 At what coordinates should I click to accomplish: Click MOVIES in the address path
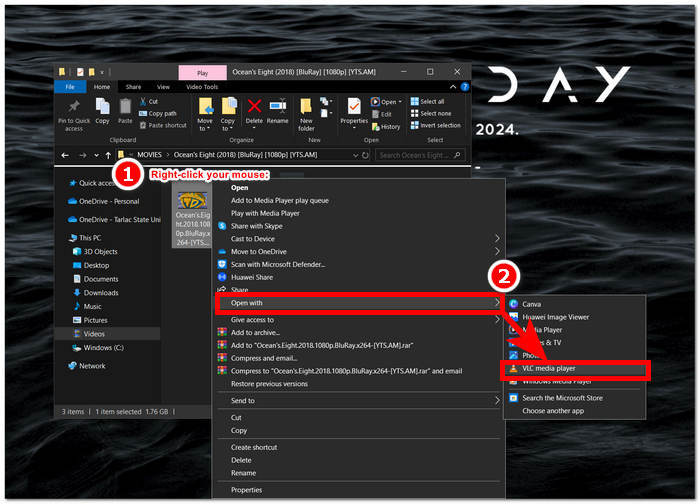tap(150, 155)
